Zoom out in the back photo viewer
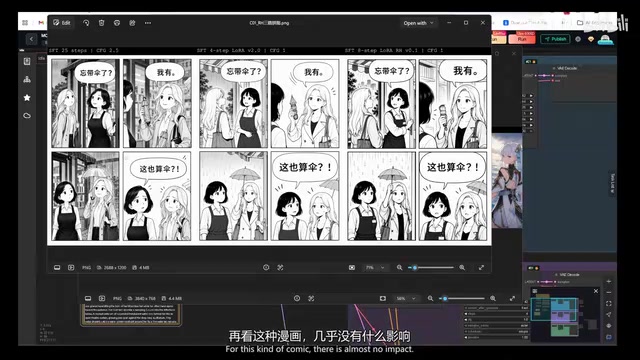The height and width of the screenshot is (360, 640). (430, 298)
